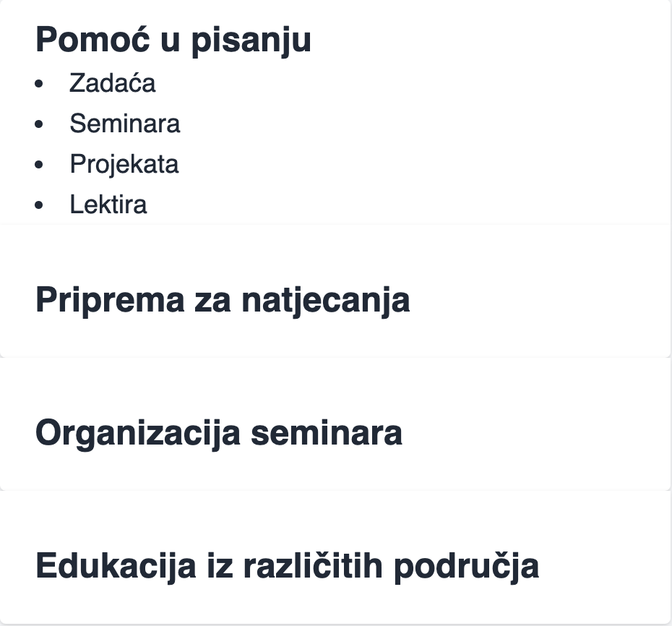Select the Seminara list item

pyautogui.click(x=125, y=124)
